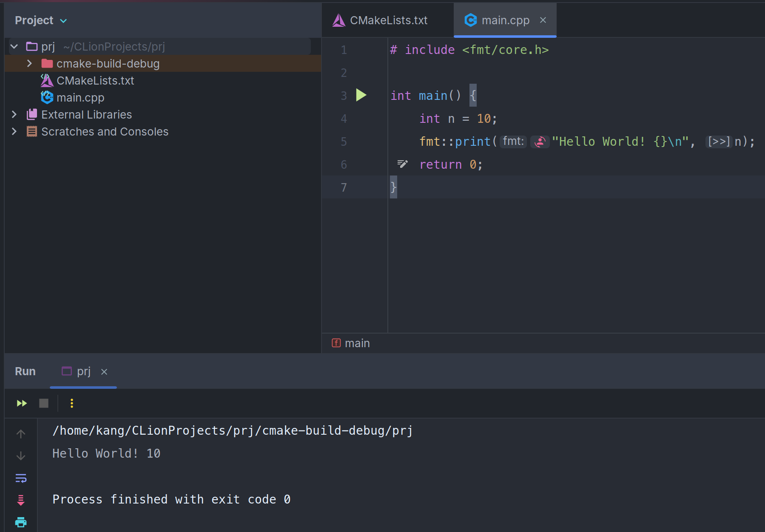Screen dimensions: 765x532
Task: Click main in the breadcrumb bar
Action: (x=357, y=343)
